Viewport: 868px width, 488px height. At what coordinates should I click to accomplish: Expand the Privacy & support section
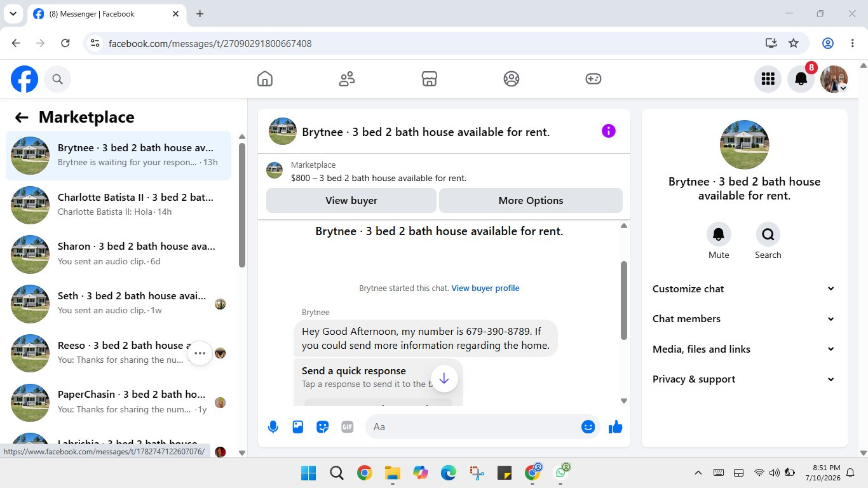pos(744,379)
